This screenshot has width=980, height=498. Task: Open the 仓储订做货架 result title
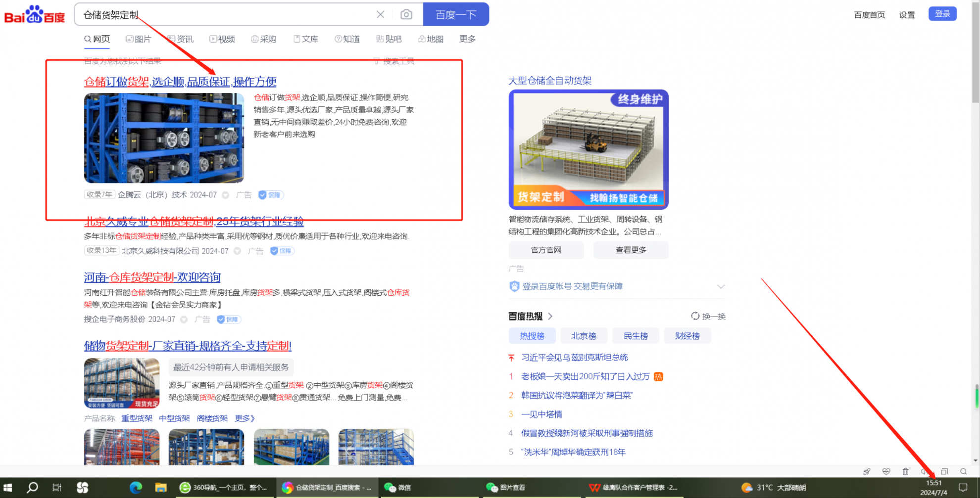pyautogui.click(x=180, y=82)
